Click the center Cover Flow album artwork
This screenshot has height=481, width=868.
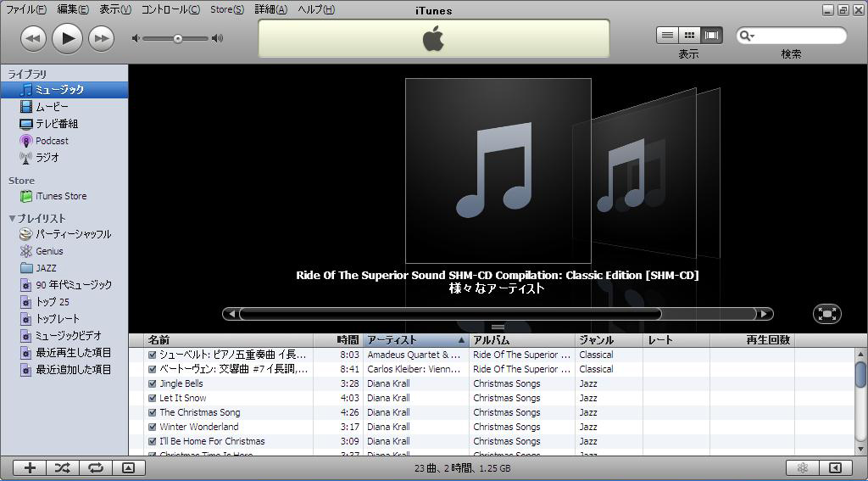498,171
